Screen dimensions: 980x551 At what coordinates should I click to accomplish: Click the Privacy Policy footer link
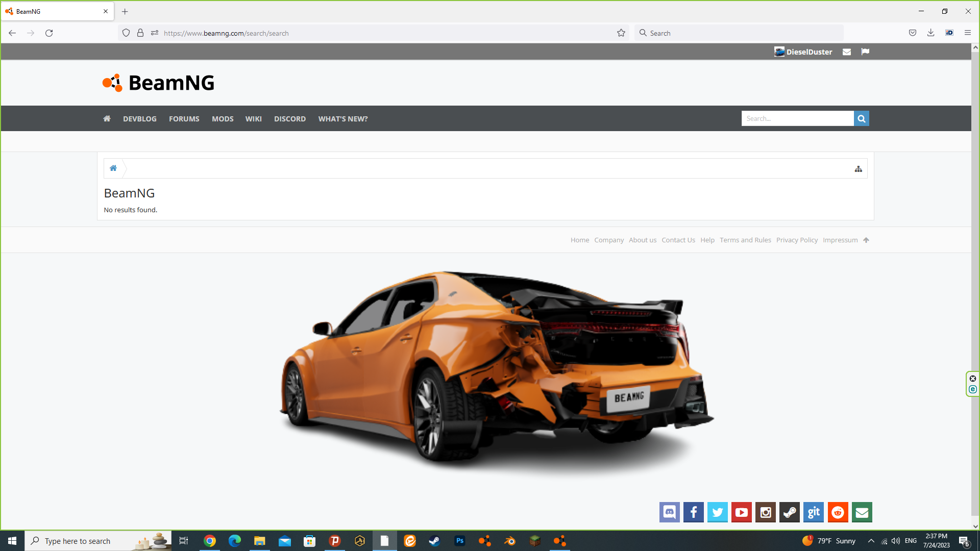click(x=796, y=240)
